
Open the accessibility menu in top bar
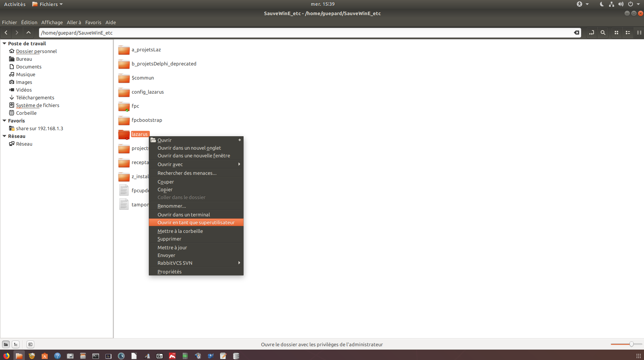coord(583,4)
